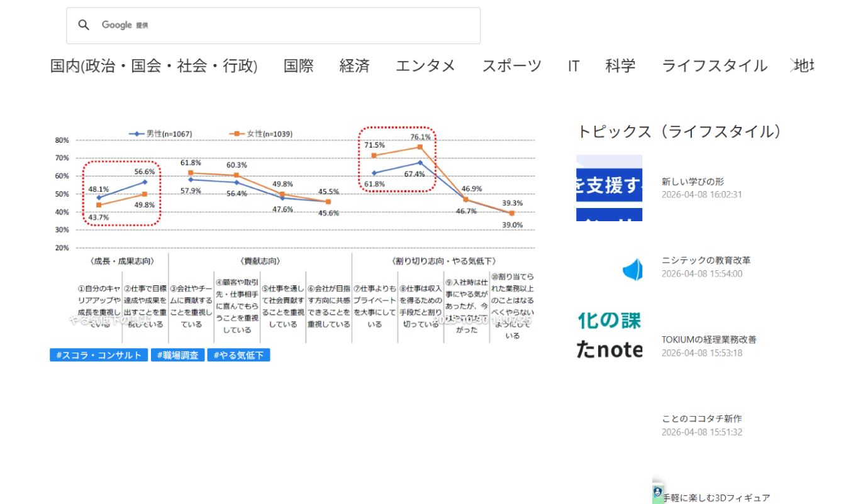The height and width of the screenshot is (504, 841).
Task: Click the blue logo thumbnail beside ニシテックの教育改革
Action: pos(632,269)
